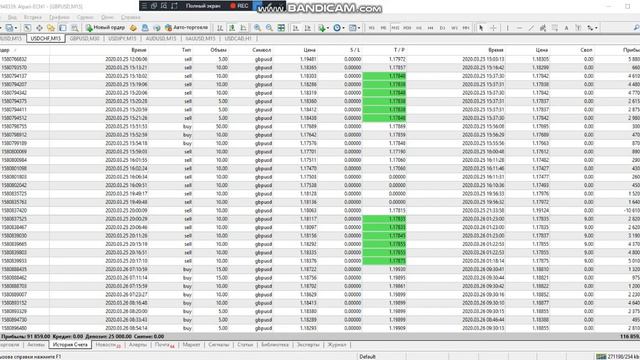Open the Periods clock dropdown
Viewport: 640px width, 360px height.
[x=338, y=28]
